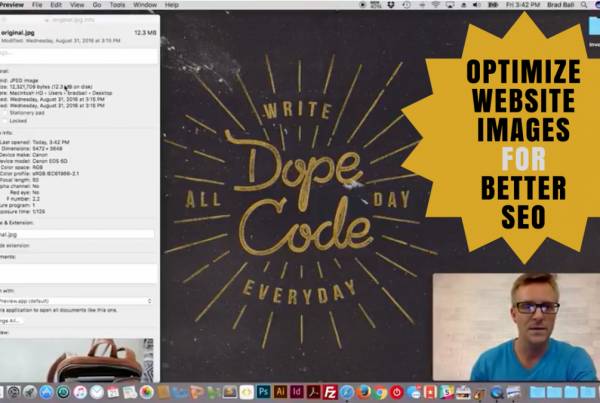
Task: Open Spotlight search magnifier
Action: [584, 5]
